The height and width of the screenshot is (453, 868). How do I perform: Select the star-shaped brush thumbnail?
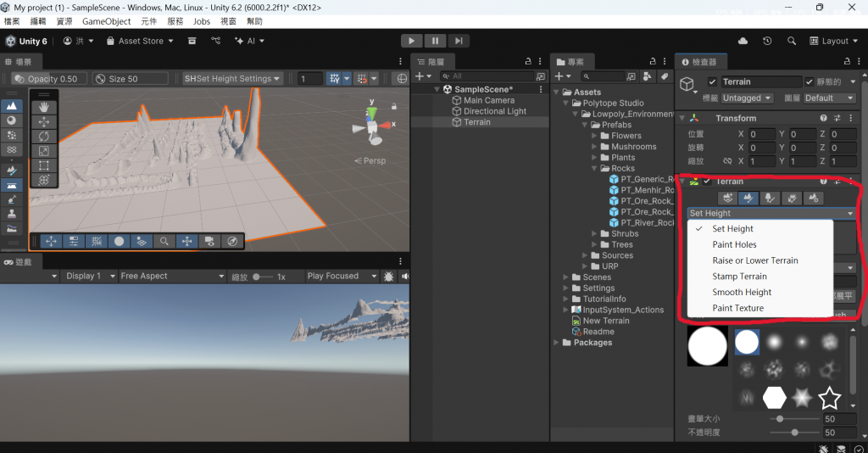point(829,398)
